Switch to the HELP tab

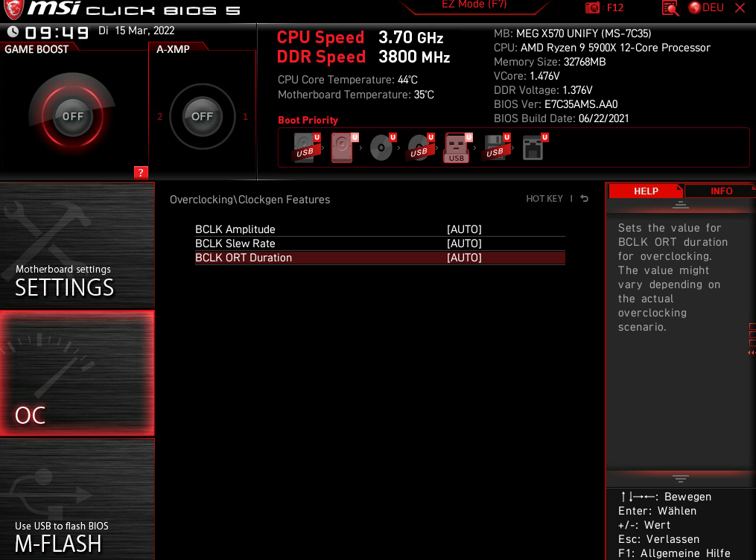(646, 191)
